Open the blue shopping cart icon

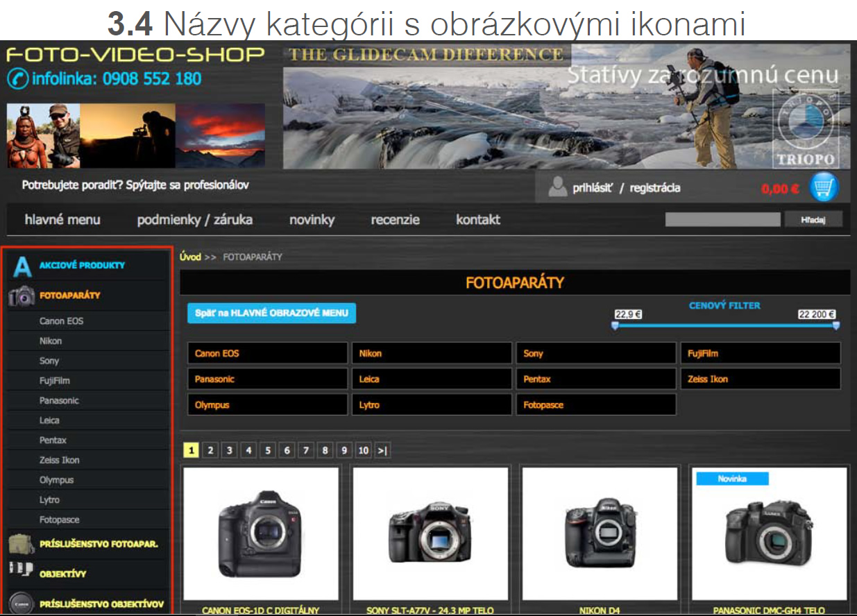(x=824, y=187)
